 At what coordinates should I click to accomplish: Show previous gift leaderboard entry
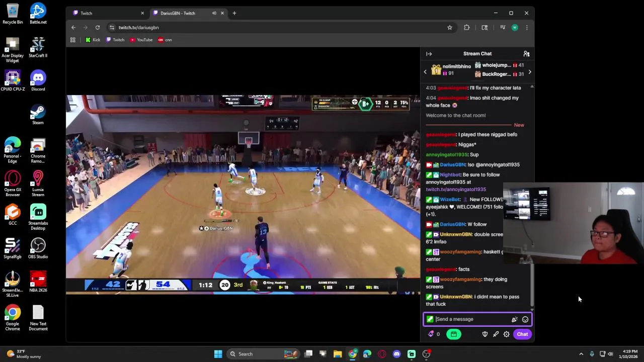coord(425,72)
